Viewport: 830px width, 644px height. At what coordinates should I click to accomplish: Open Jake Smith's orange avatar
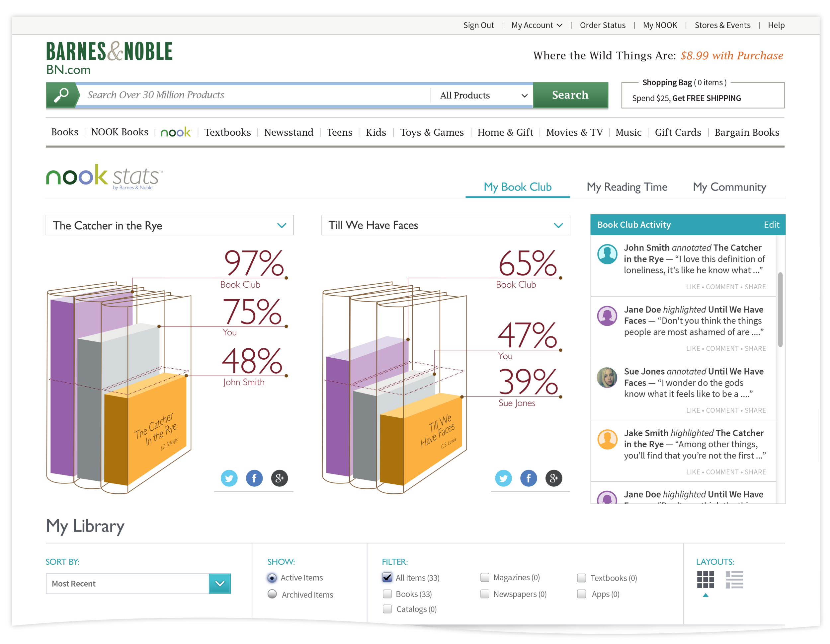point(607,439)
